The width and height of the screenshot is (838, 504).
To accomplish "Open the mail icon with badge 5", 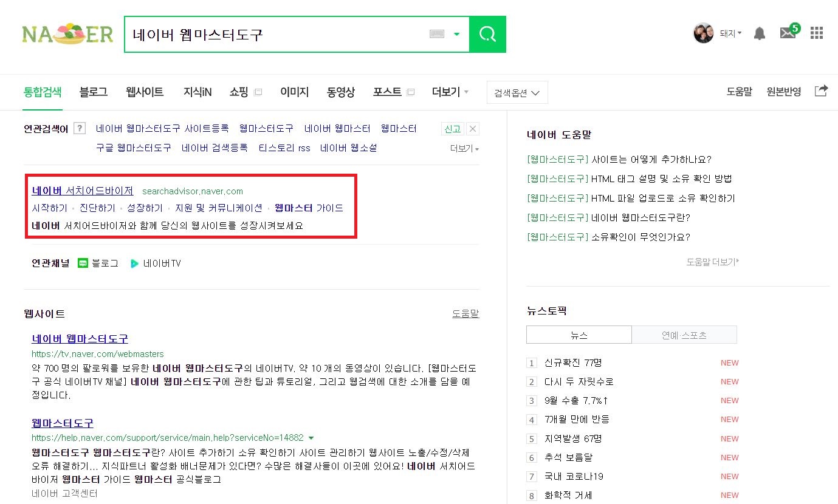I will coord(789,32).
